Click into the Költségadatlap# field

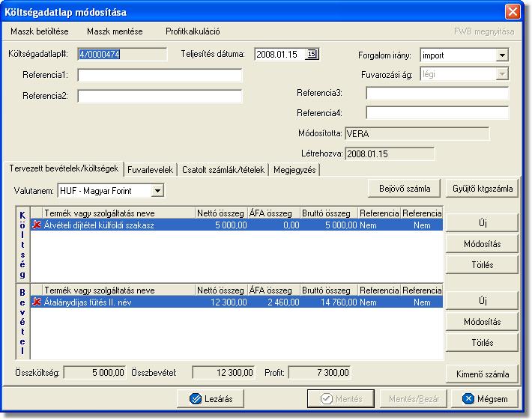pyautogui.click(x=122, y=54)
